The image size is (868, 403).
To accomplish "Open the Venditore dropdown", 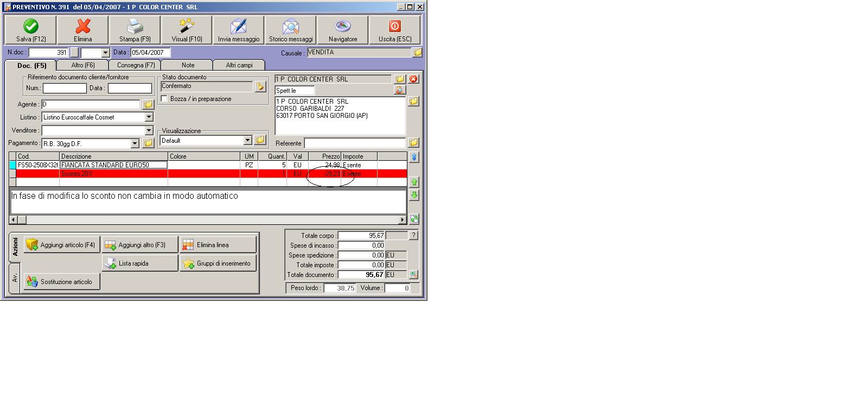I will pyautogui.click(x=149, y=130).
